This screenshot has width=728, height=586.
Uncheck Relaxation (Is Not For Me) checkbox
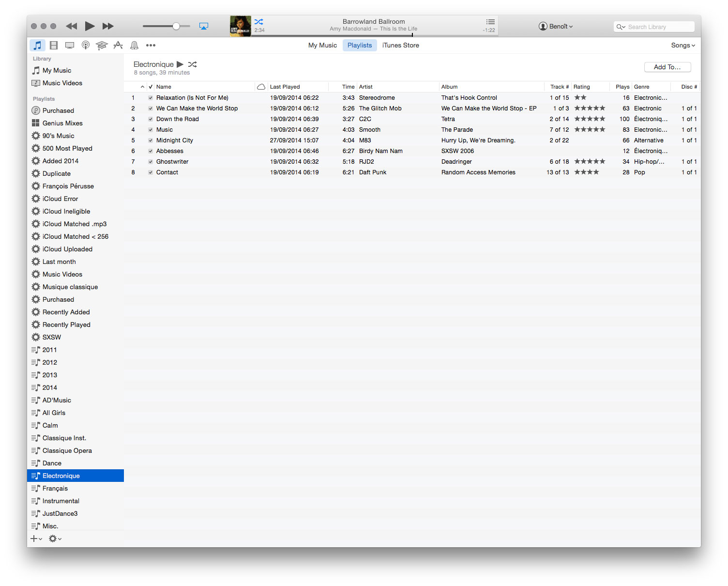(151, 98)
